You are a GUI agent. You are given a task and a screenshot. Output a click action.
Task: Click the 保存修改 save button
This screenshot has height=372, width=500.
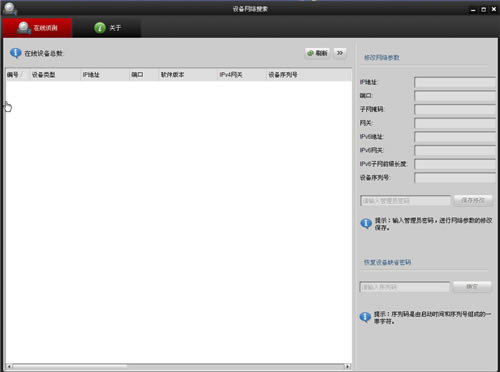tap(473, 200)
